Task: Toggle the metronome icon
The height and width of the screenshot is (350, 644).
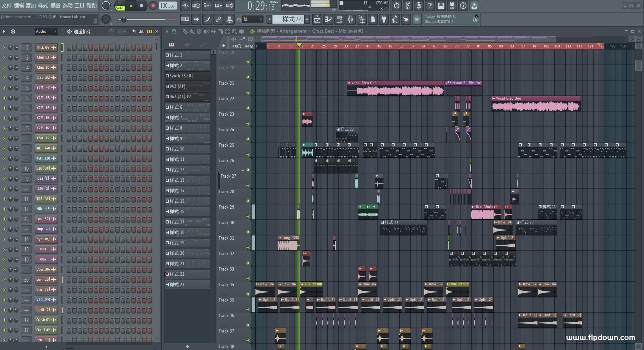Action: [185, 6]
